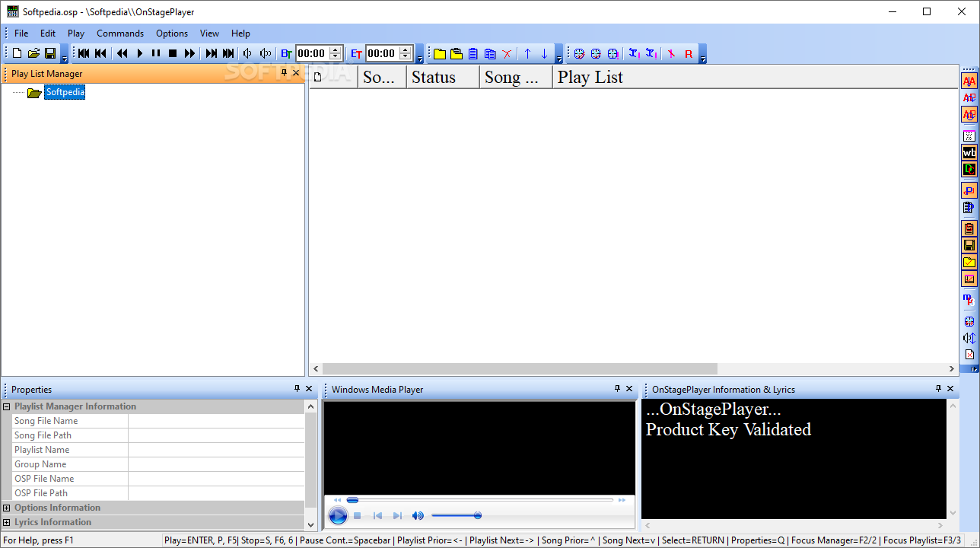The height and width of the screenshot is (548, 980).
Task: Click the BT 00:00 time field
Action: 312,53
